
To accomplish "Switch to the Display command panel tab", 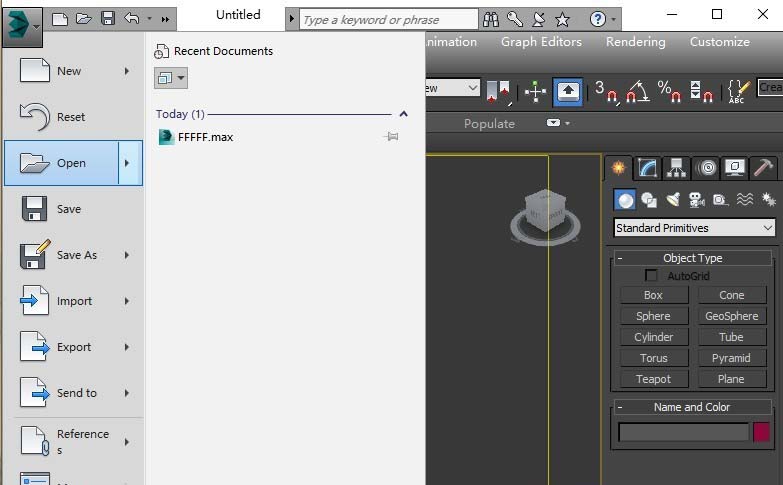I will click(x=735, y=168).
